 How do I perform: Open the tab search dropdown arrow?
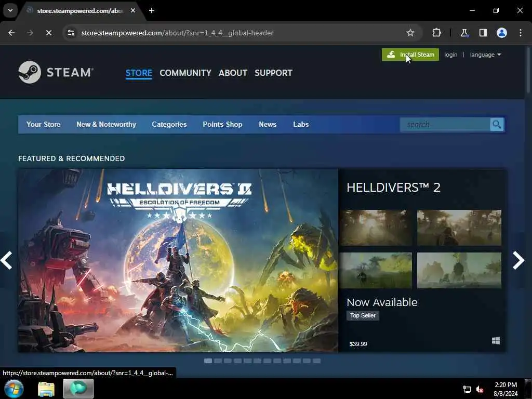(10, 10)
